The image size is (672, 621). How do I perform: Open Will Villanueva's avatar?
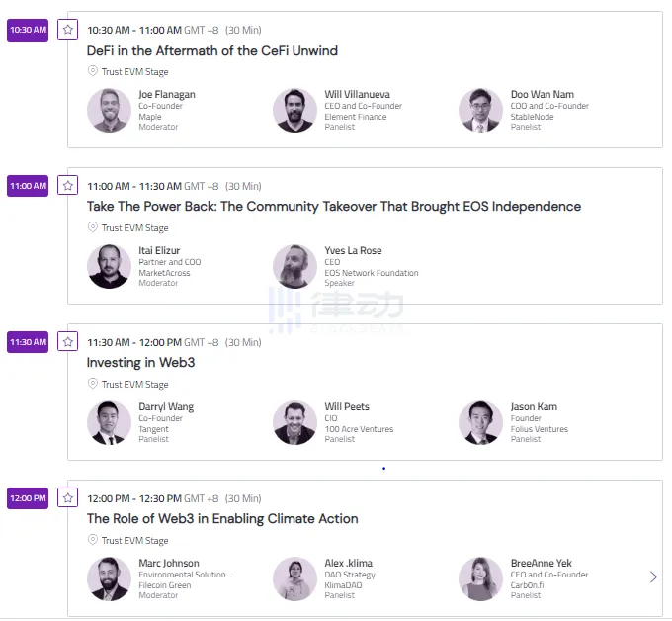294,111
